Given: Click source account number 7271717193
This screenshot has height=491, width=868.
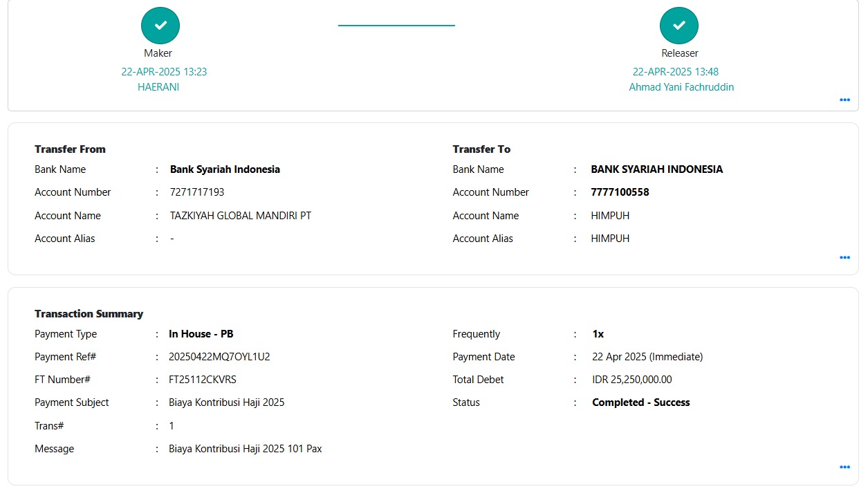Looking at the screenshot, I should [197, 192].
